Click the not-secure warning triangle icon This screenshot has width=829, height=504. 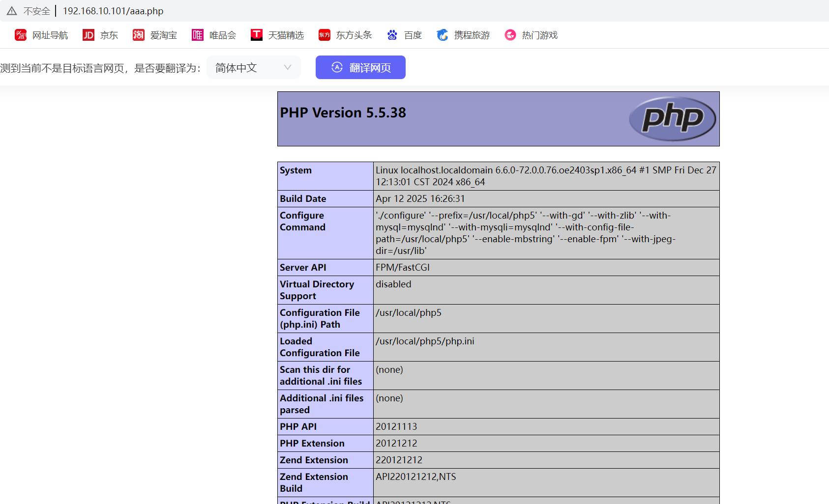tap(12, 11)
